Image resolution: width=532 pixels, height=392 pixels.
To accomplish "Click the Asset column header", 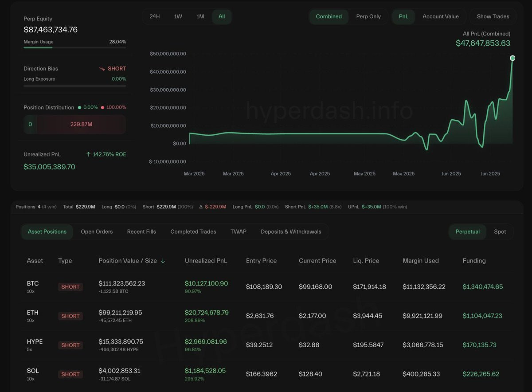I will (35, 261).
